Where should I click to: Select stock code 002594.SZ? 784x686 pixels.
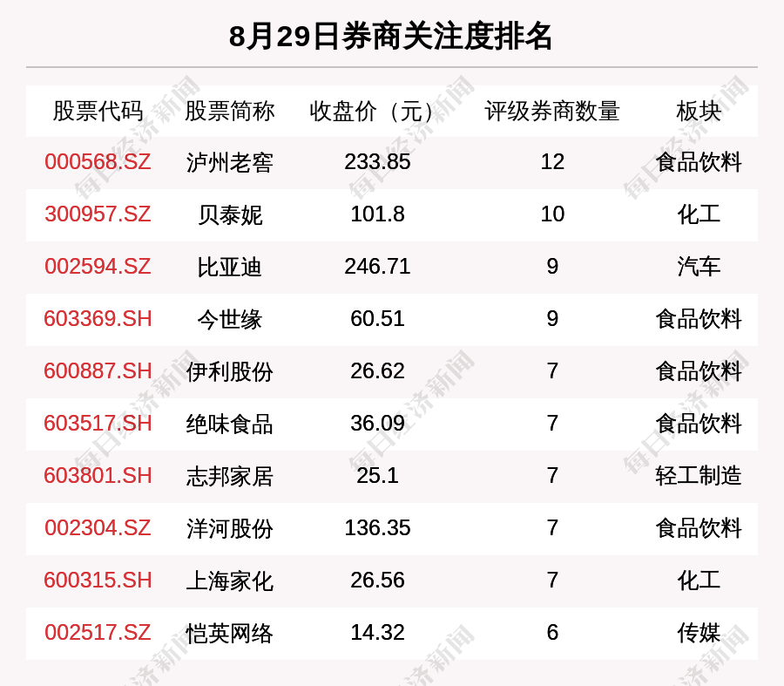click(x=98, y=266)
